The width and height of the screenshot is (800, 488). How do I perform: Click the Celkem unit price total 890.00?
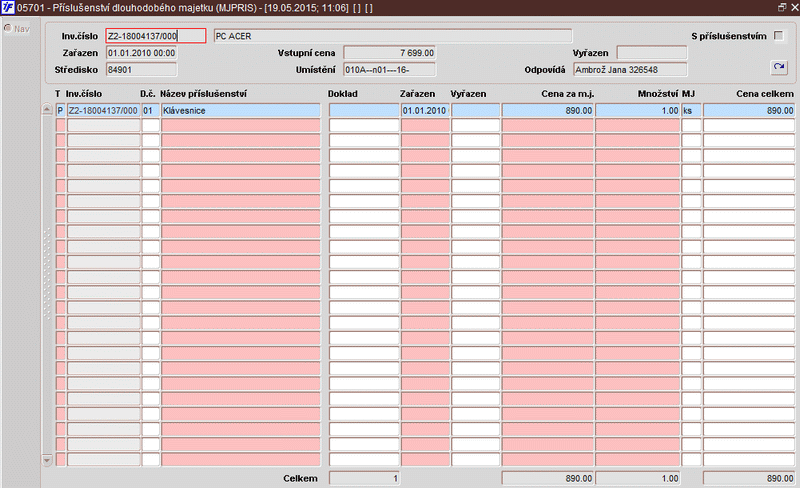(548, 478)
